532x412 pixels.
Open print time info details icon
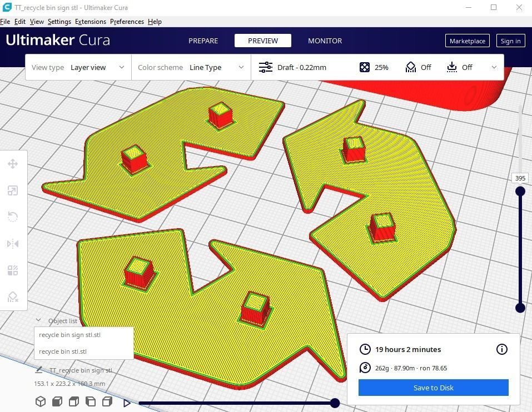pos(502,349)
